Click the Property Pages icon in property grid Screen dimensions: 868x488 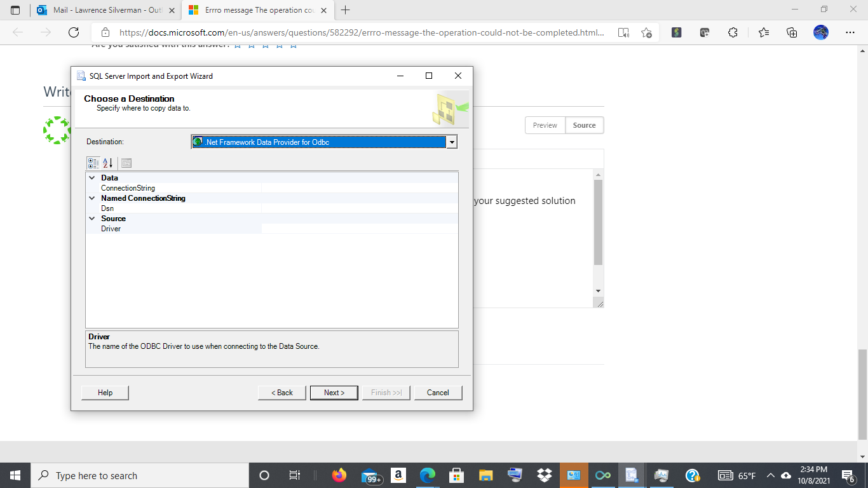(x=126, y=163)
